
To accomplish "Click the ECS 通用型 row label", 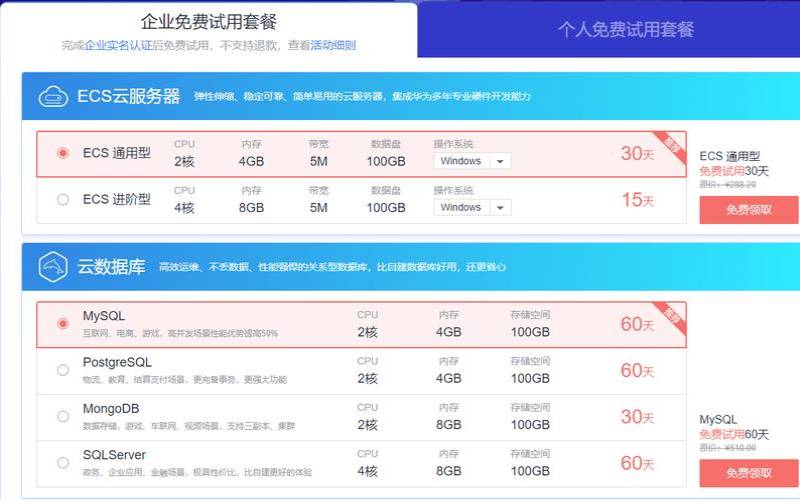I will click(x=116, y=153).
